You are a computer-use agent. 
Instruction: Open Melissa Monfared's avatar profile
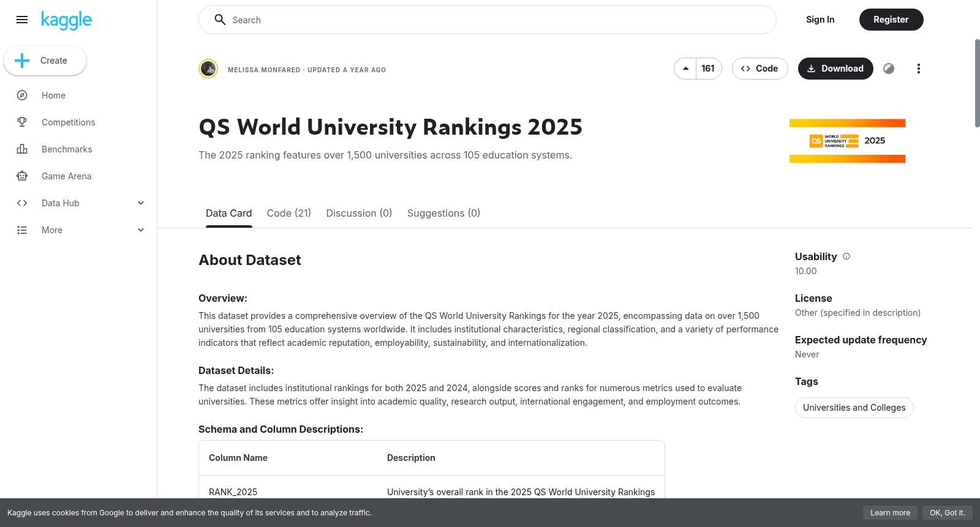click(208, 69)
